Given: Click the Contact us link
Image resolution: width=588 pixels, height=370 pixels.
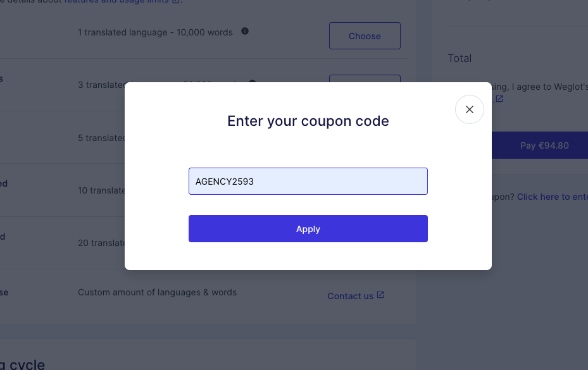Looking at the screenshot, I should [x=350, y=296].
